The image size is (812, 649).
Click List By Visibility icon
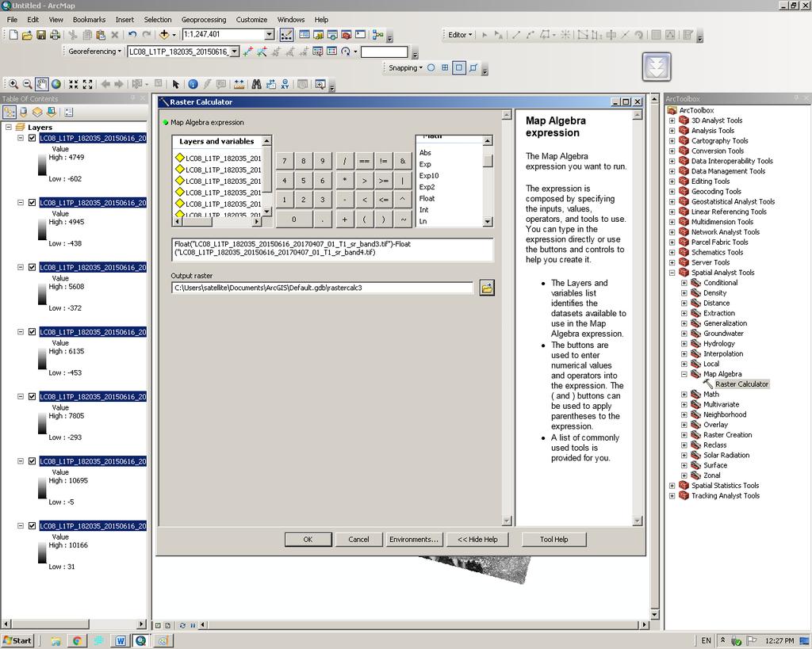[37, 112]
